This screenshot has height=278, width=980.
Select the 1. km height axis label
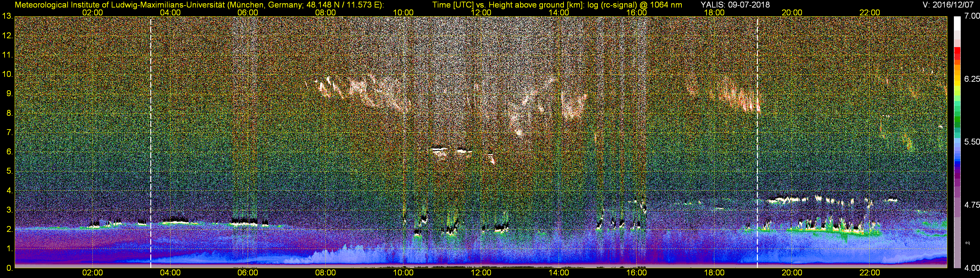coord(9,249)
